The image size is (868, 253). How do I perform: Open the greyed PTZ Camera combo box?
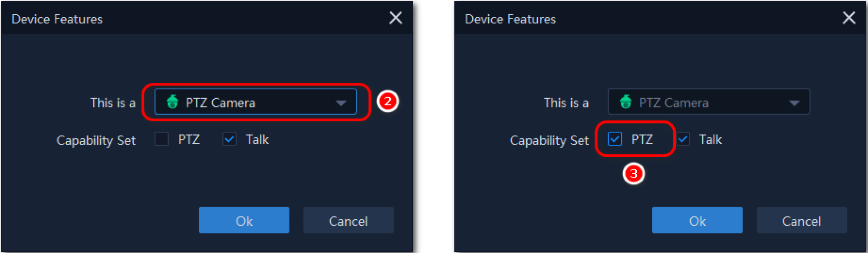pyautogui.click(x=708, y=102)
